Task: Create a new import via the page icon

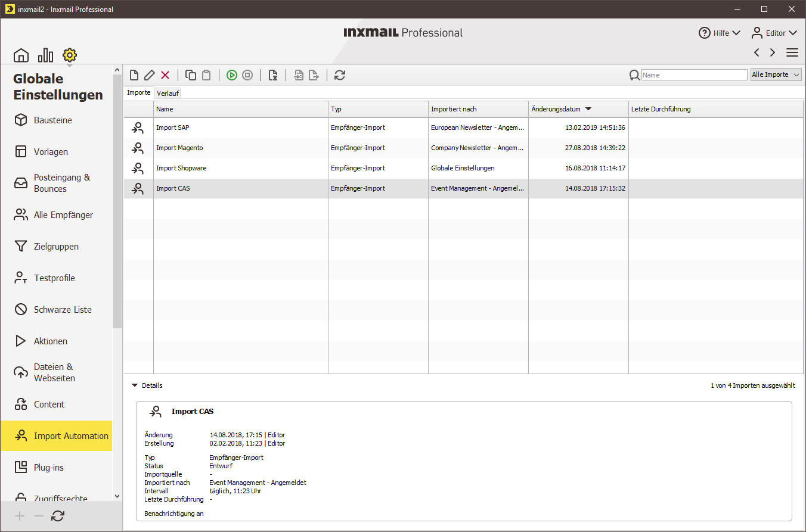Action: point(134,75)
